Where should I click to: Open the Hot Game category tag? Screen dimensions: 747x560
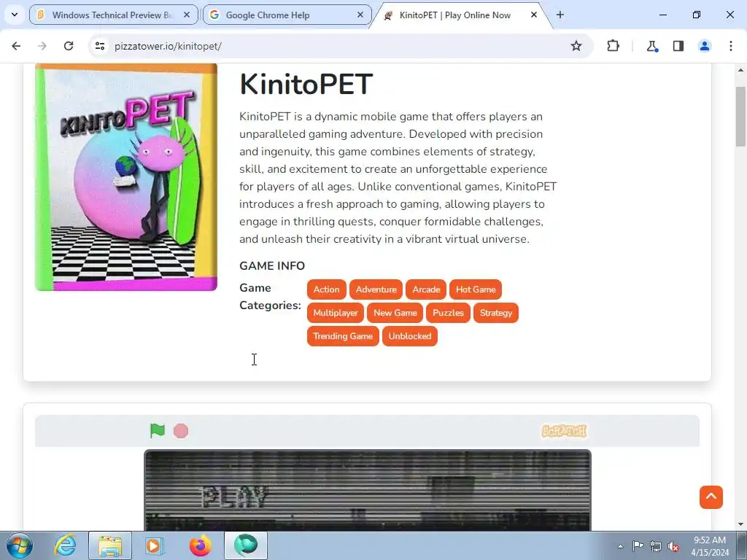click(476, 289)
